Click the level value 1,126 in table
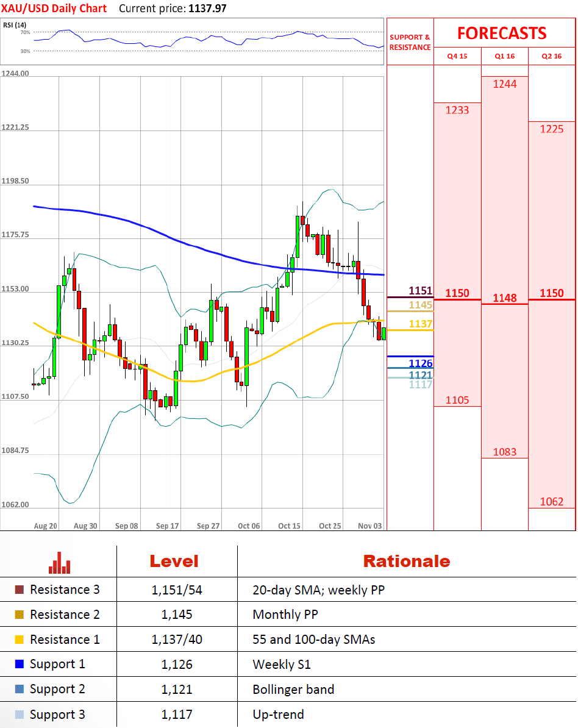 click(177, 665)
